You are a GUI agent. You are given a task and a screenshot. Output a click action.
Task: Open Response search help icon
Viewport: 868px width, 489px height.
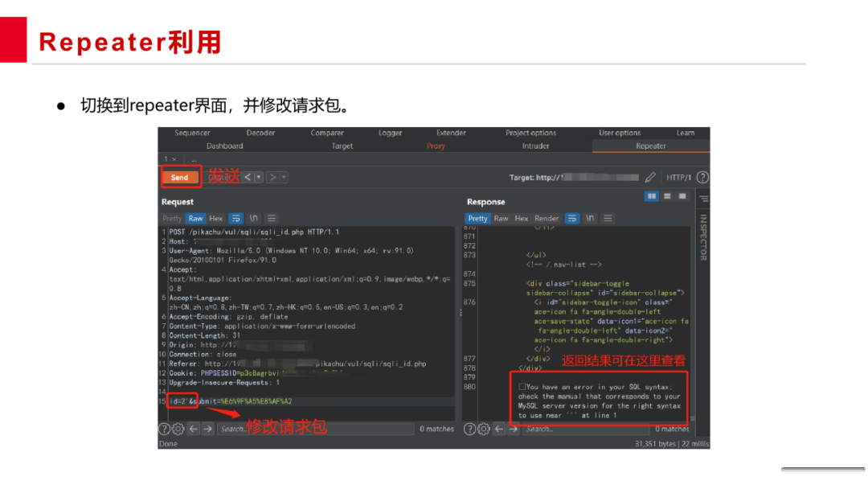[x=469, y=429]
